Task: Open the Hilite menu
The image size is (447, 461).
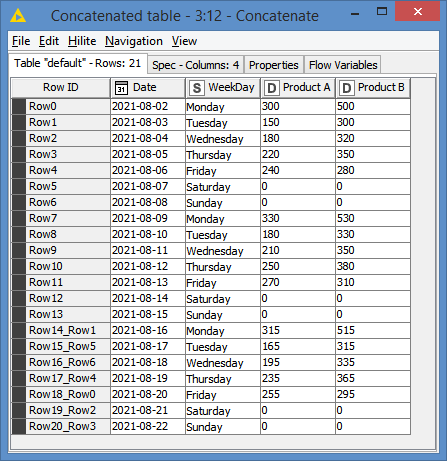Action: pos(82,41)
